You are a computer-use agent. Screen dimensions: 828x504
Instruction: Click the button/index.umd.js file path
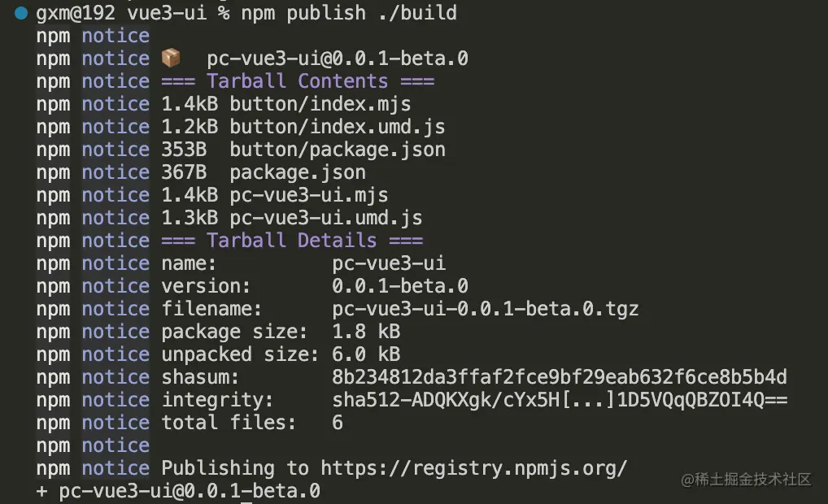[337, 127]
